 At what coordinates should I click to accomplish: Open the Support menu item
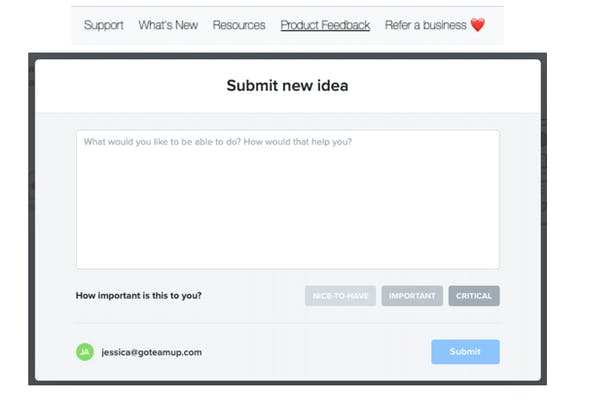pos(103,25)
